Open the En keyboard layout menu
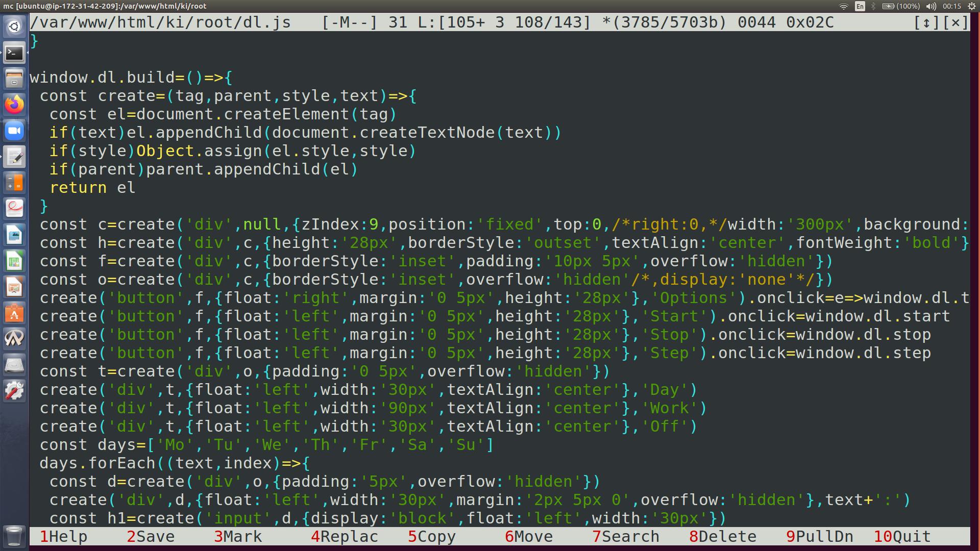This screenshot has height=551, width=980. [x=860, y=6]
